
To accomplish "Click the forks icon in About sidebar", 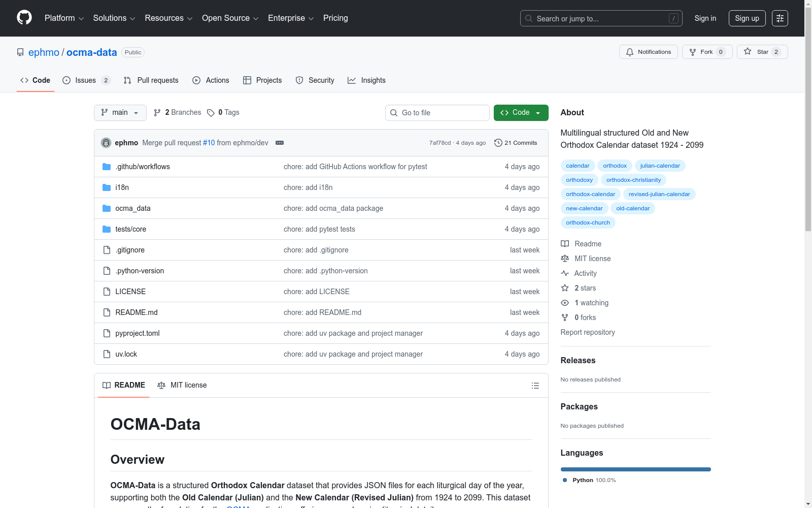I will click(x=565, y=317).
